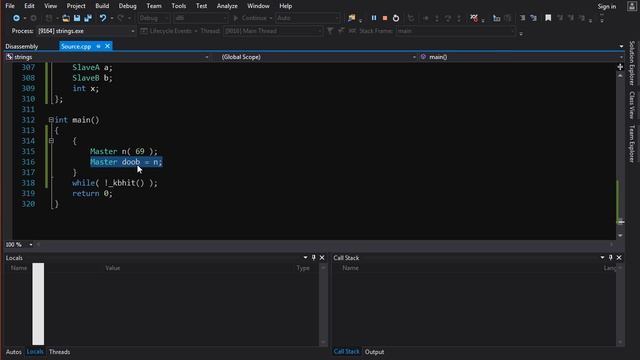640x360 pixels.
Task: Open the Window menu
Action: point(258,6)
